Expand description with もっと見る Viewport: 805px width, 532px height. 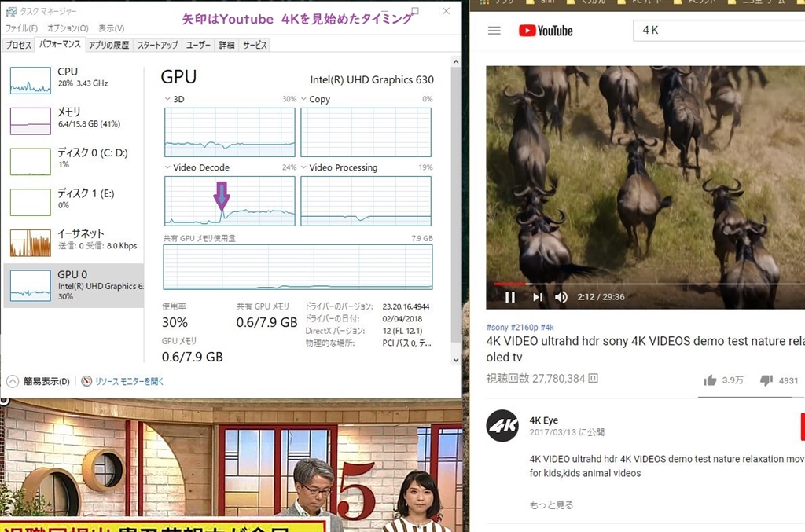[551, 505]
